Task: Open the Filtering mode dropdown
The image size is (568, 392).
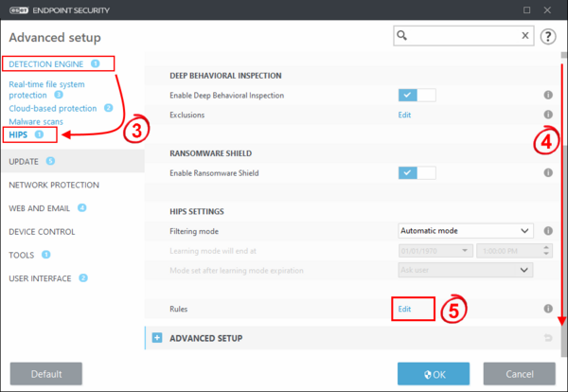Action: (x=466, y=230)
